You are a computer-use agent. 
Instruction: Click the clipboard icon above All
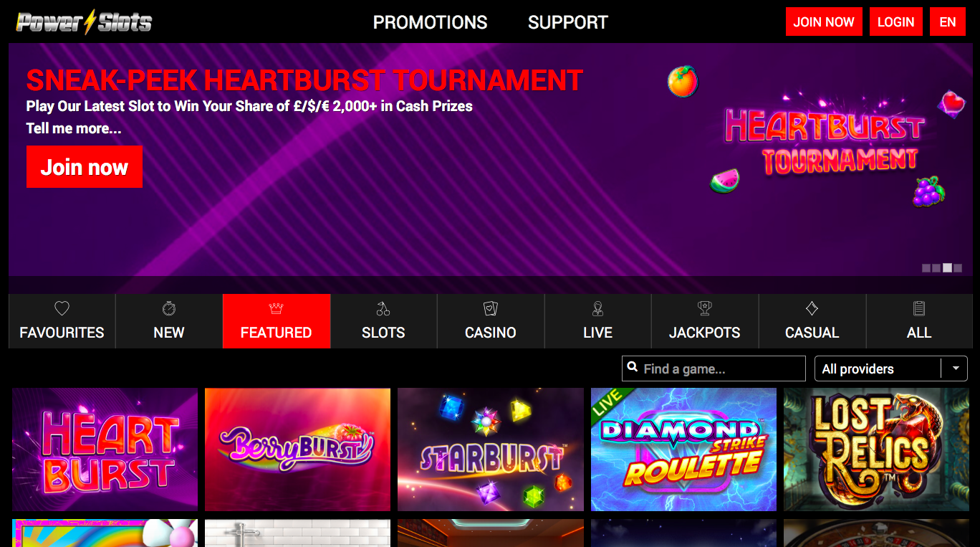[919, 308]
